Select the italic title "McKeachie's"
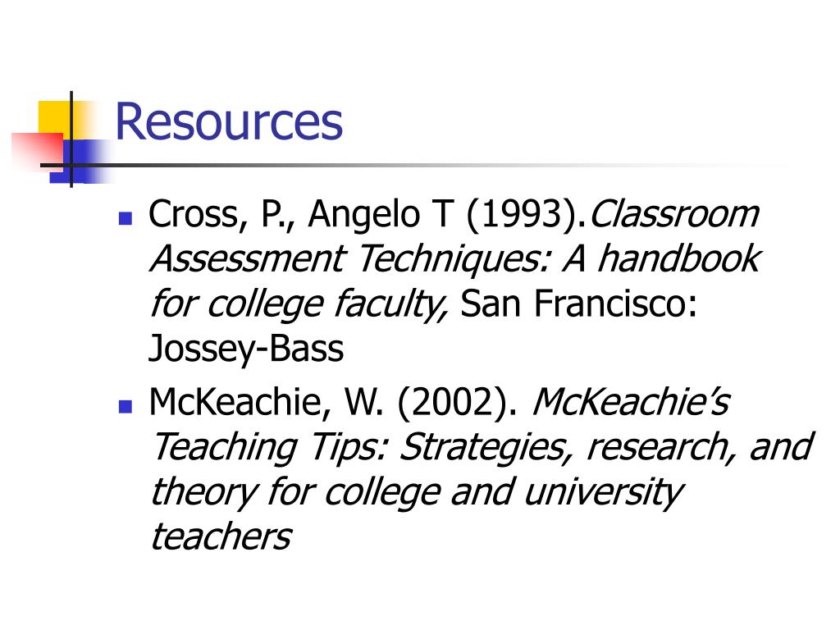This screenshot has height=630, width=840. click(631, 401)
